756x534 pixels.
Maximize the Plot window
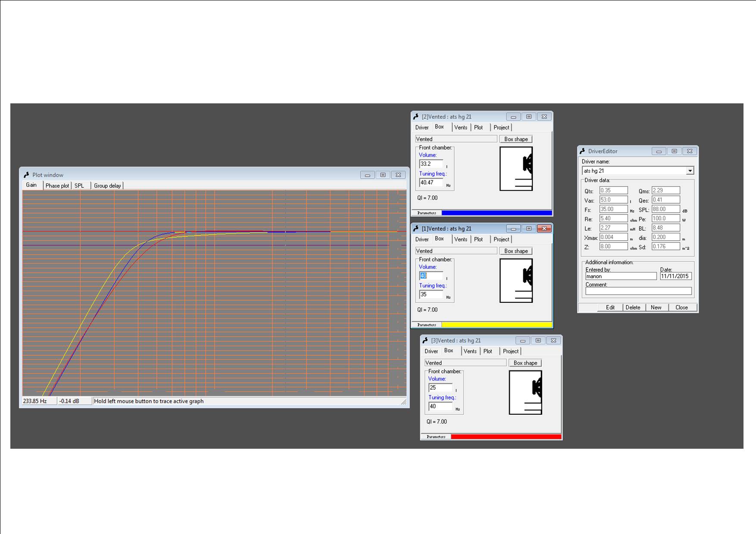point(383,175)
